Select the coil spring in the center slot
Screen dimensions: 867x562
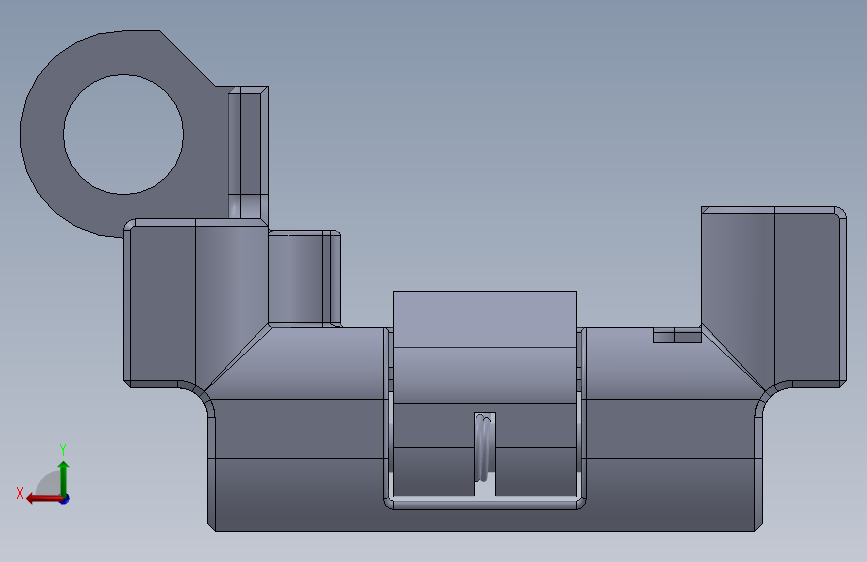484,448
